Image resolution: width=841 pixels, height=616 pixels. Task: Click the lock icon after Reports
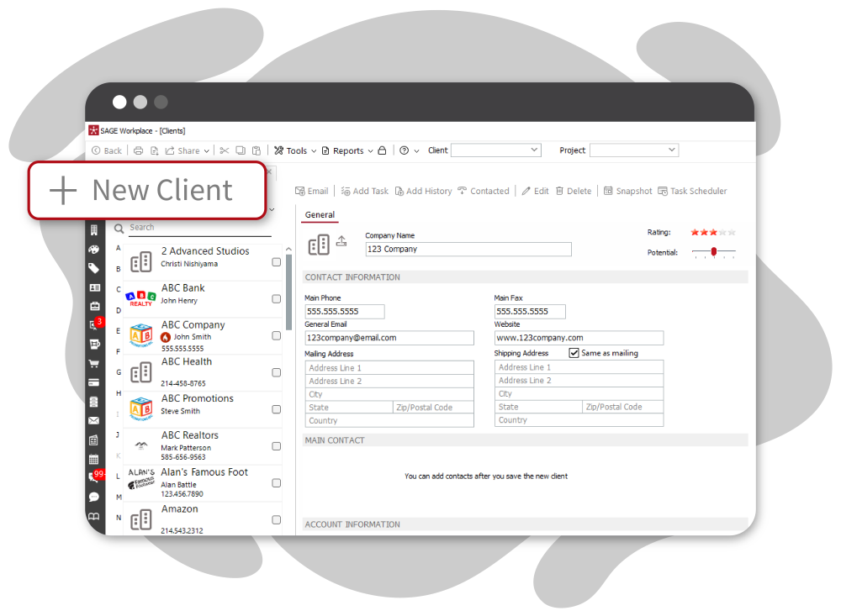[382, 150]
